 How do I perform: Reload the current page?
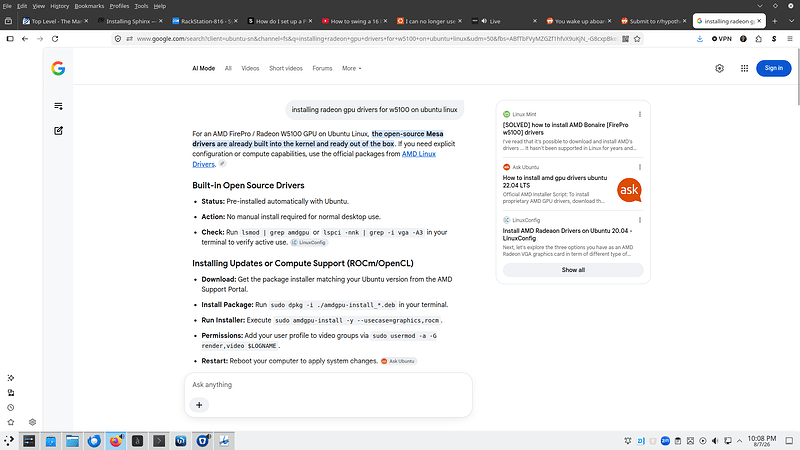click(x=55, y=39)
